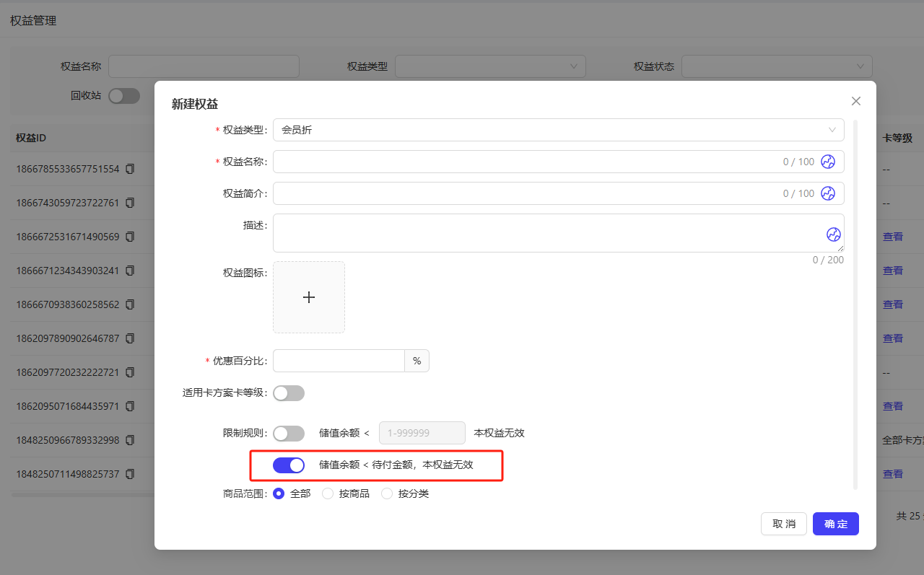Click 查看 link in 1862097890902646787 row
This screenshot has width=924, height=575.
coord(893,338)
